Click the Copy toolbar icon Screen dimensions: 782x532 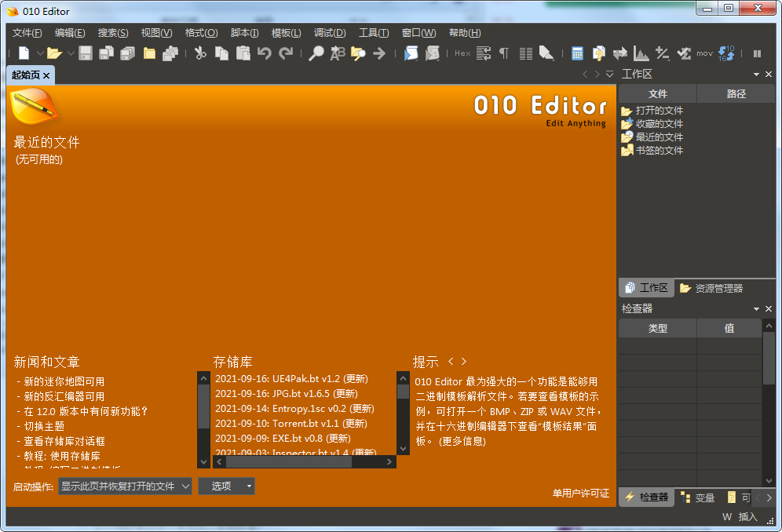(x=221, y=53)
